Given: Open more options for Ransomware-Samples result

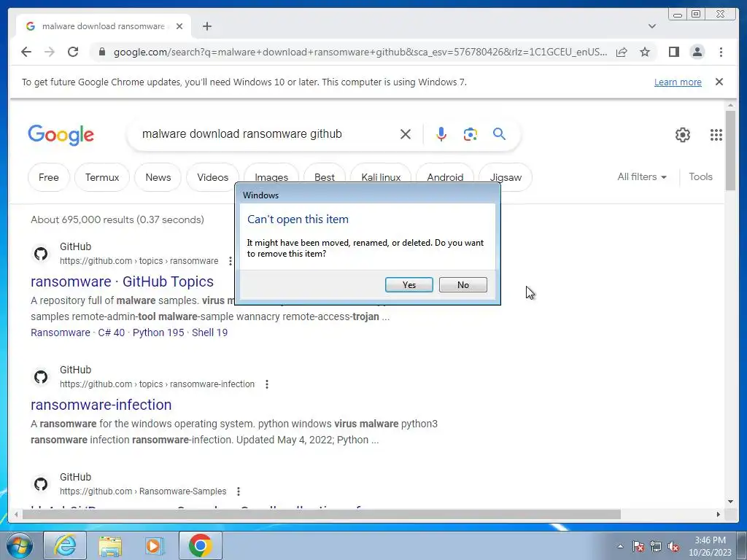Looking at the screenshot, I should (x=239, y=491).
